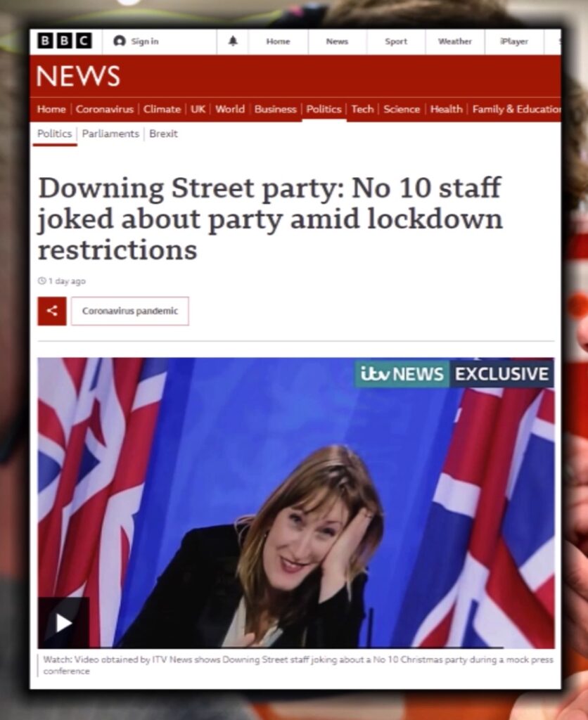Play the ITV News video
The width and height of the screenshot is (588, 720).
64,623
